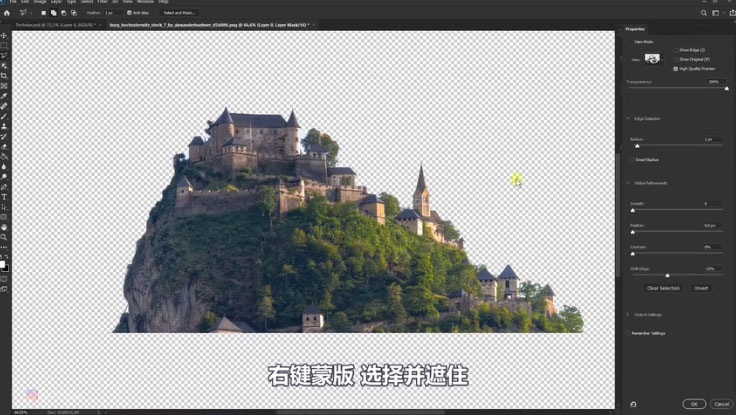Select the Move tool

(x=4, y=36)
